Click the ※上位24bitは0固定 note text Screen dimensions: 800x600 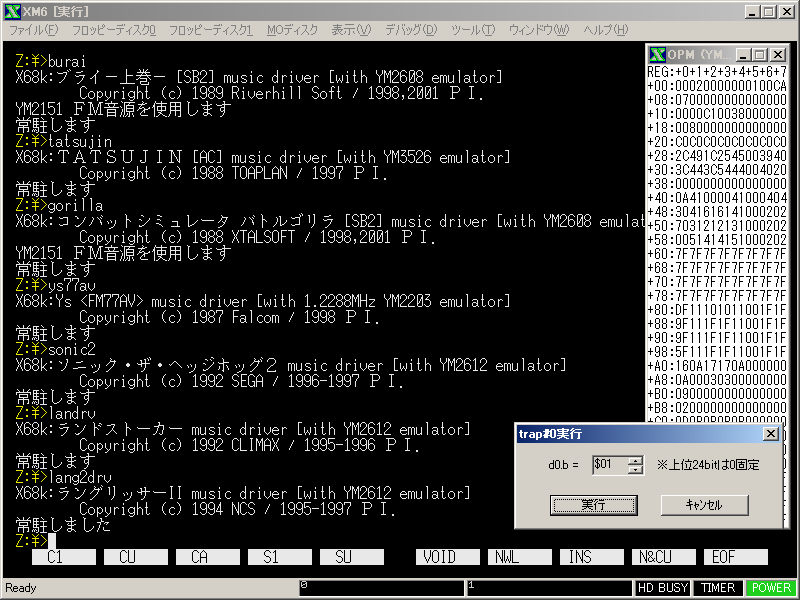(708, 465)
